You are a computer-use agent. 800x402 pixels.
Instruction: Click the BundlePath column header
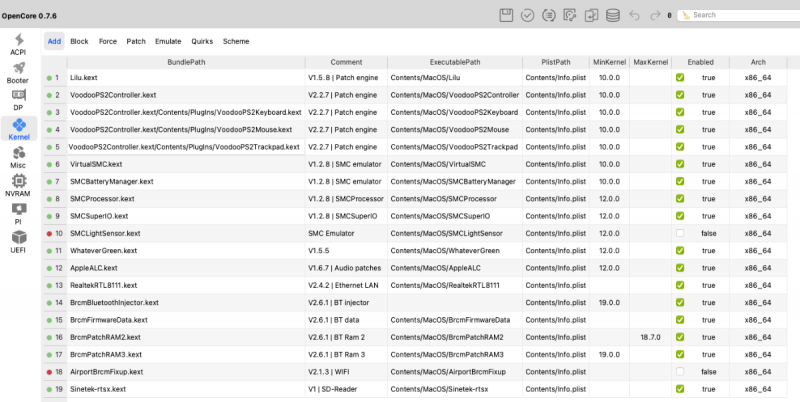[186, 62]
